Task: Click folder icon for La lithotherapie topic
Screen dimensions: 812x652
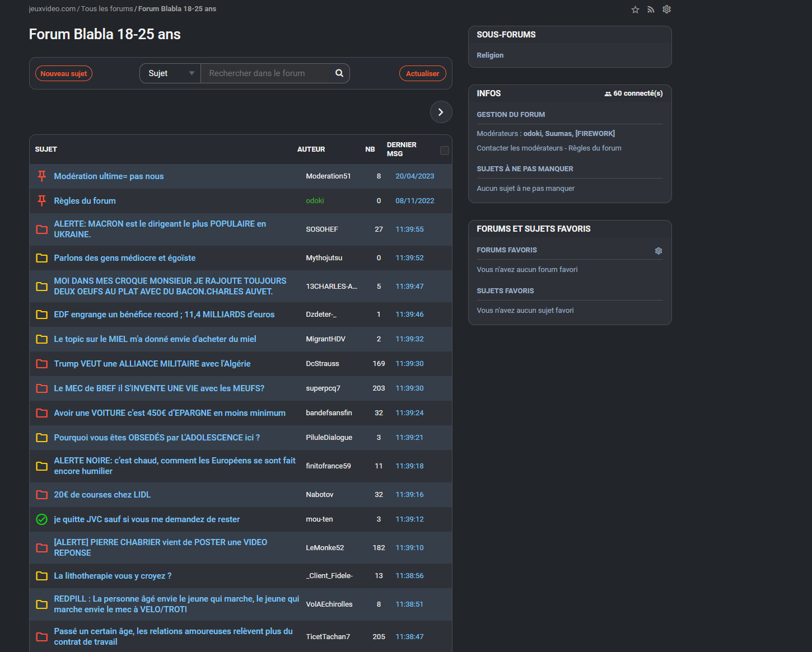Action: coord(41,576)
